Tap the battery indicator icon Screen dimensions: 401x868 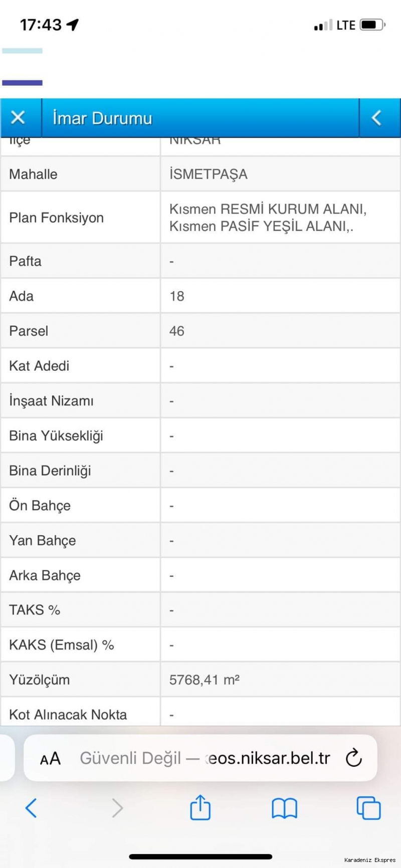point(372,25)
